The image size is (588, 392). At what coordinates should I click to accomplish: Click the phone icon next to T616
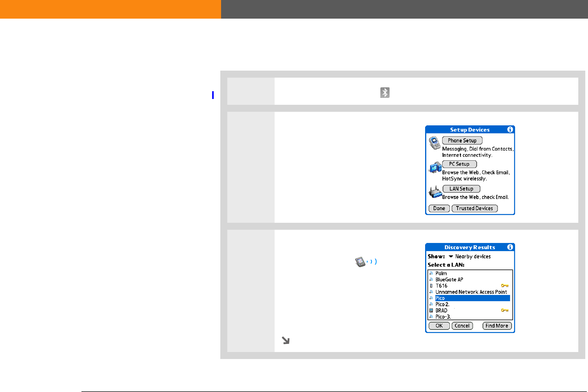click(x=431, y=286)
